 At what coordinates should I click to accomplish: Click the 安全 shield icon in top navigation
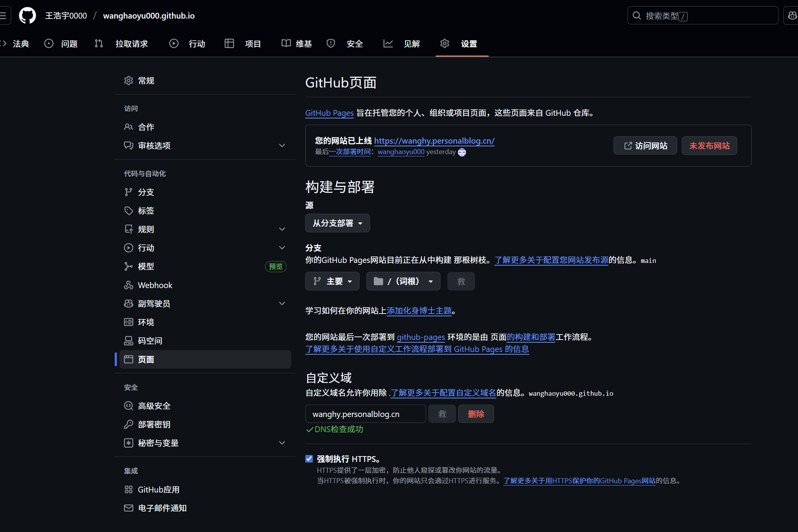click(331, 43)
